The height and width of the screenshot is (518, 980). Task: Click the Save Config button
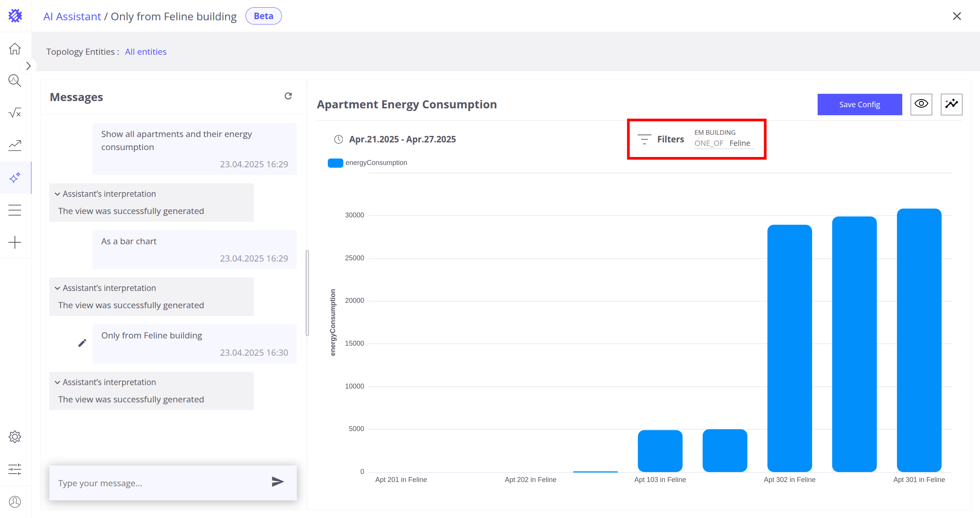859,105
